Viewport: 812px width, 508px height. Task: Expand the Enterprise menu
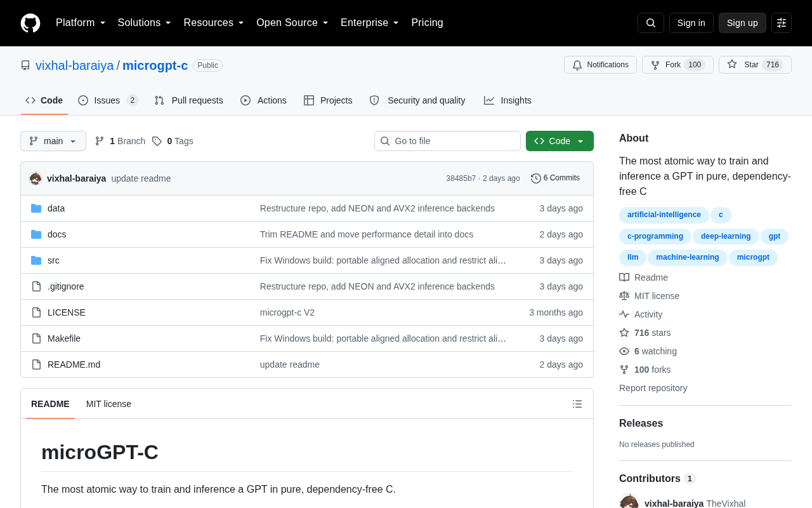(370, 23)
